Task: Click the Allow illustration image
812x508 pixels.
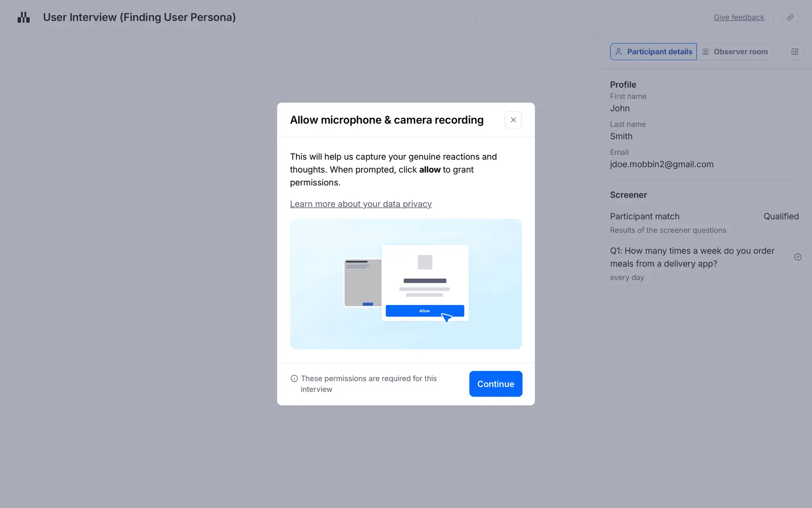Action: (406, 284)
